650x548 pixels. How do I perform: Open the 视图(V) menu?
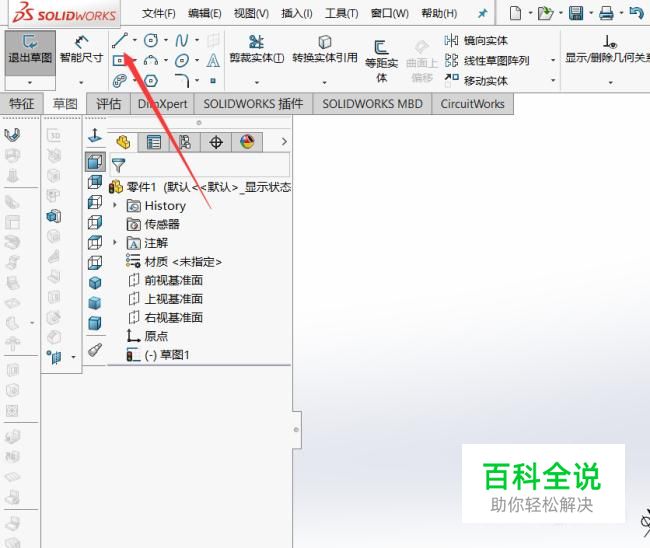click(251, 14)
